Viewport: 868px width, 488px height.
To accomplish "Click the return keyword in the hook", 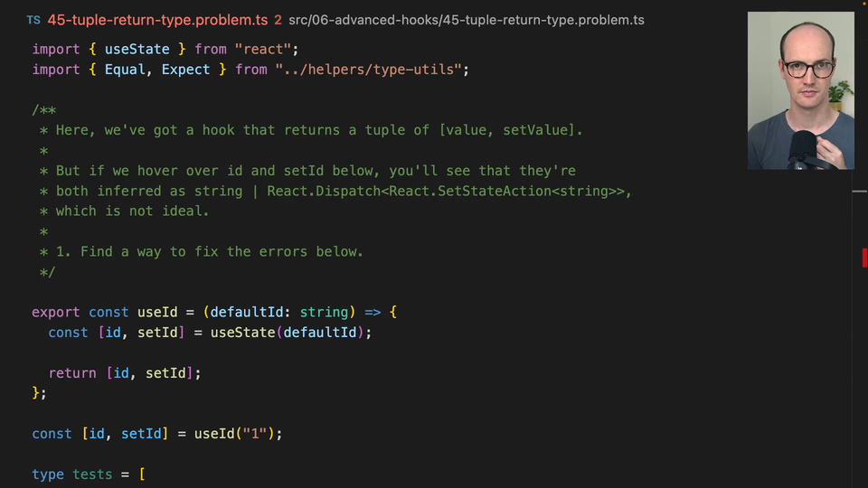I will [x=72, y=373].
